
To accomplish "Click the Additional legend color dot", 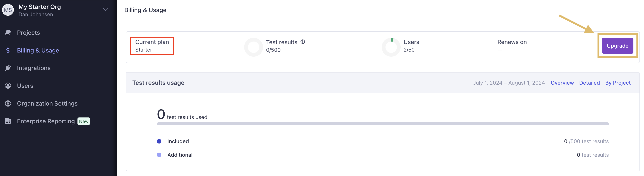I will pos(159,155).
